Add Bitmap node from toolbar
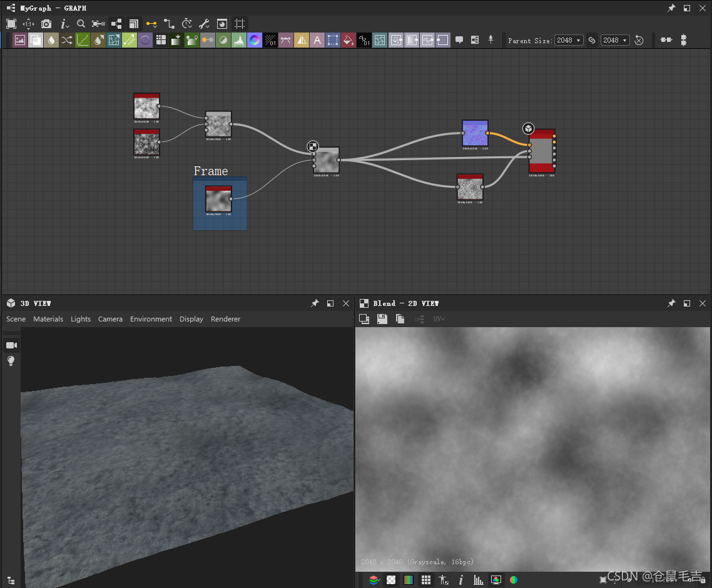This screenshot has width=712, height=588. (19, 40)
